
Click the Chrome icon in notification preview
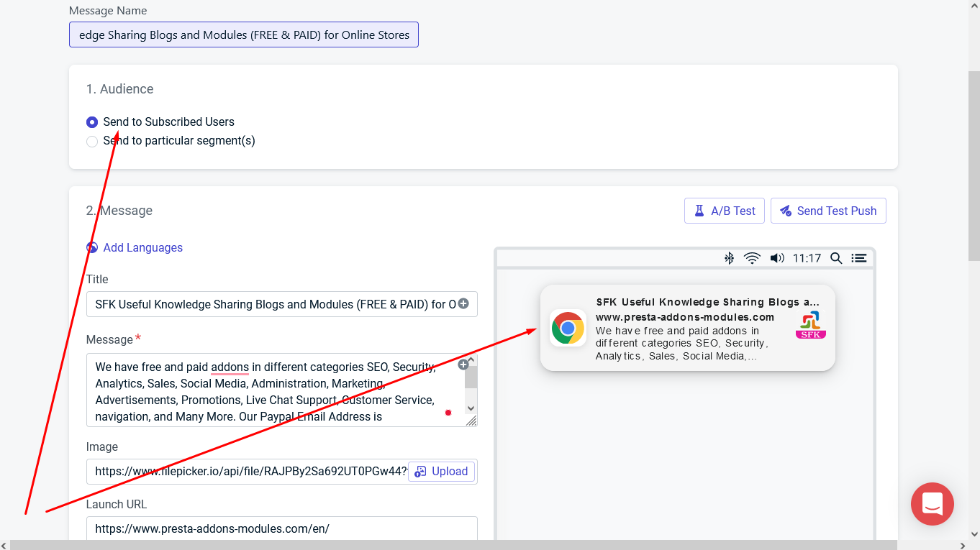pyautogui.click(x=568, y=329)
